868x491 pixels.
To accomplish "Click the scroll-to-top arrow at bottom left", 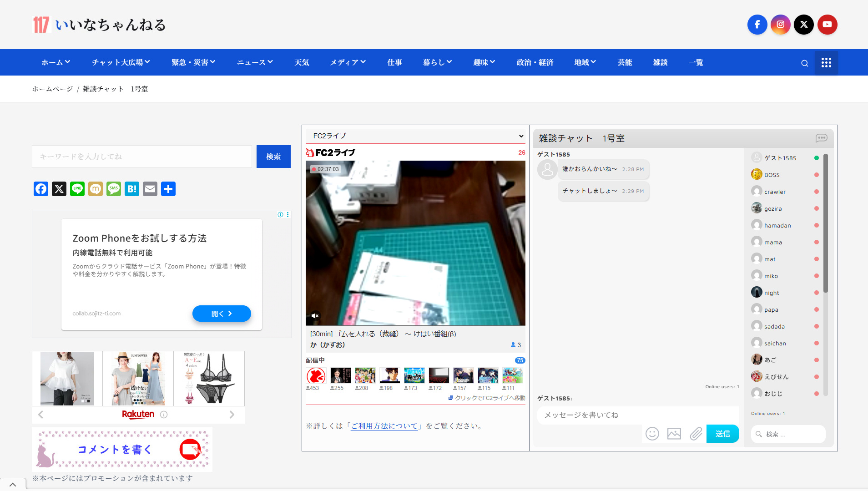I will pyautogui.click(x=13, y=485).
